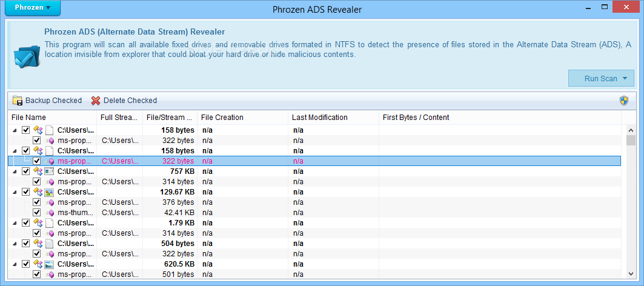Click the '42.41 KB' size cell
The image size is (644, 286).
pos(179,213)
